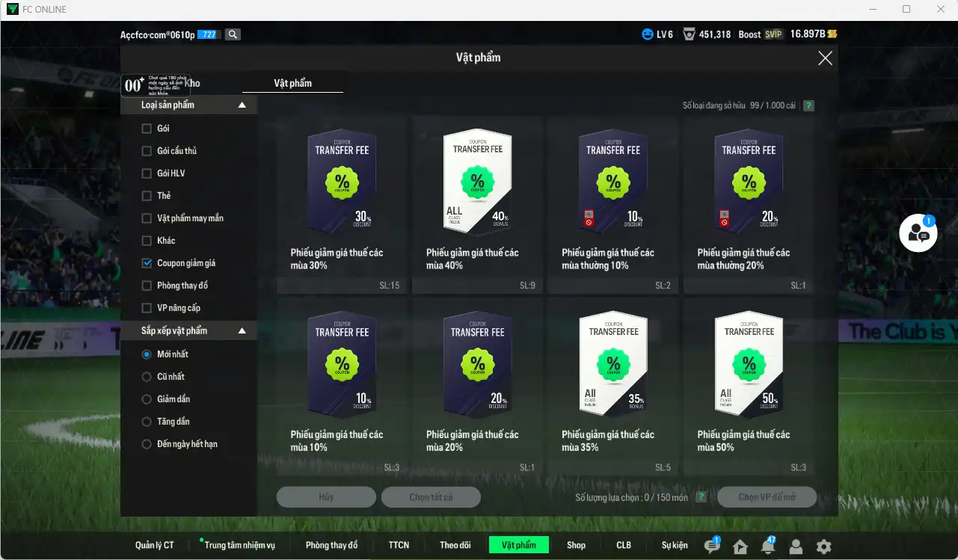Select the Giảm dần sort option
Viewport: 958px width, 560px height.
point(147,399)
